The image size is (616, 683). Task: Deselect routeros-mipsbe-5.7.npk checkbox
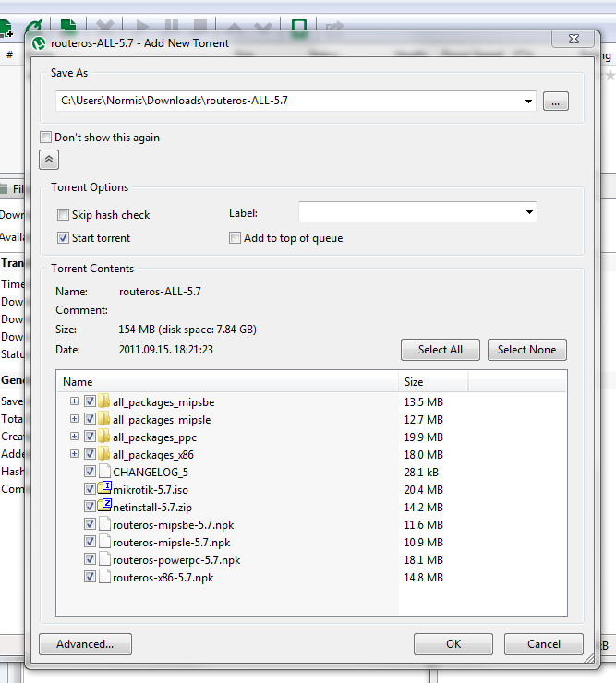[x=90, y=524]
